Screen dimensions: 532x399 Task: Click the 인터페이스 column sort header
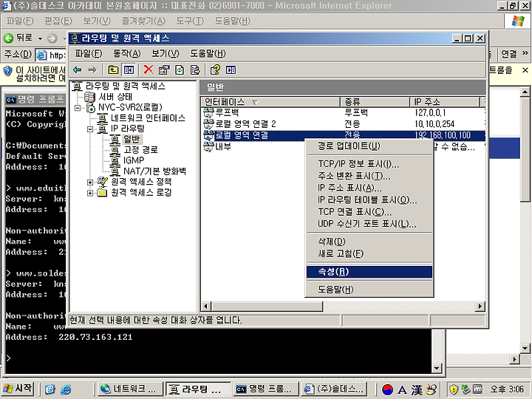click(x=270, y=102)
